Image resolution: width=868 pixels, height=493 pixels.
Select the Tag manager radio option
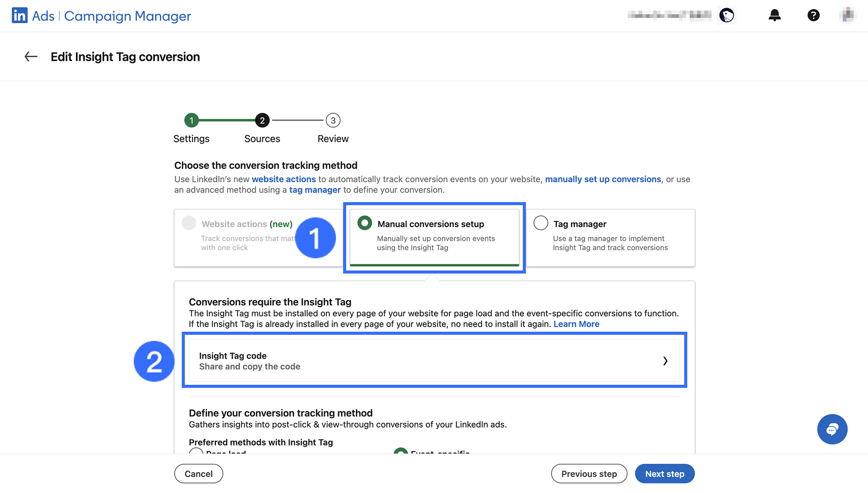click(541, 223)
